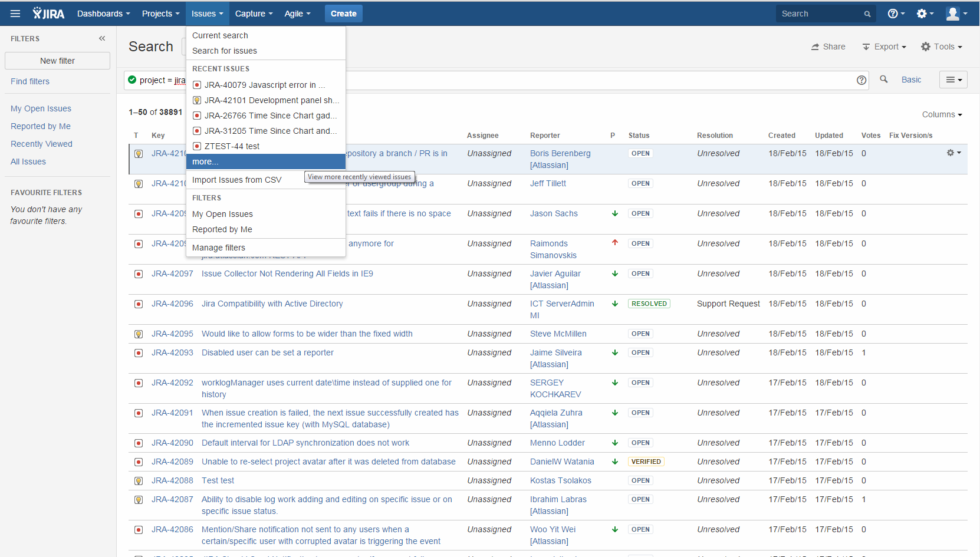Open JRA-31205 Time Since Chart recent issue

[266, 131]
